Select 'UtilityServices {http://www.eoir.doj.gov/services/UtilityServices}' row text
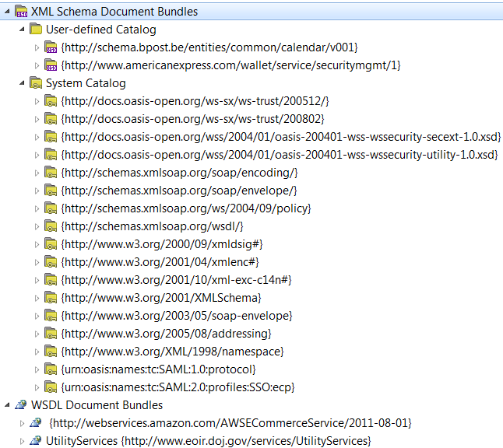 [209, 441]
